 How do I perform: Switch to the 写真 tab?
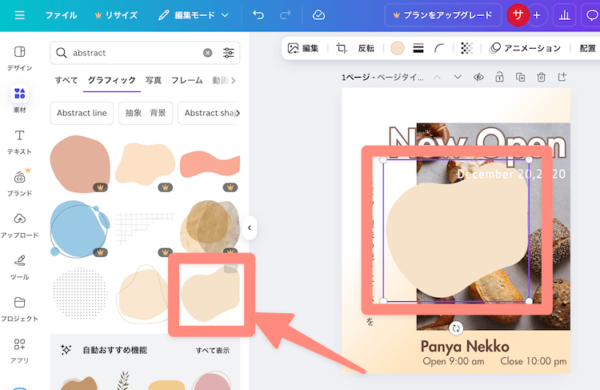tap(153, 80)
